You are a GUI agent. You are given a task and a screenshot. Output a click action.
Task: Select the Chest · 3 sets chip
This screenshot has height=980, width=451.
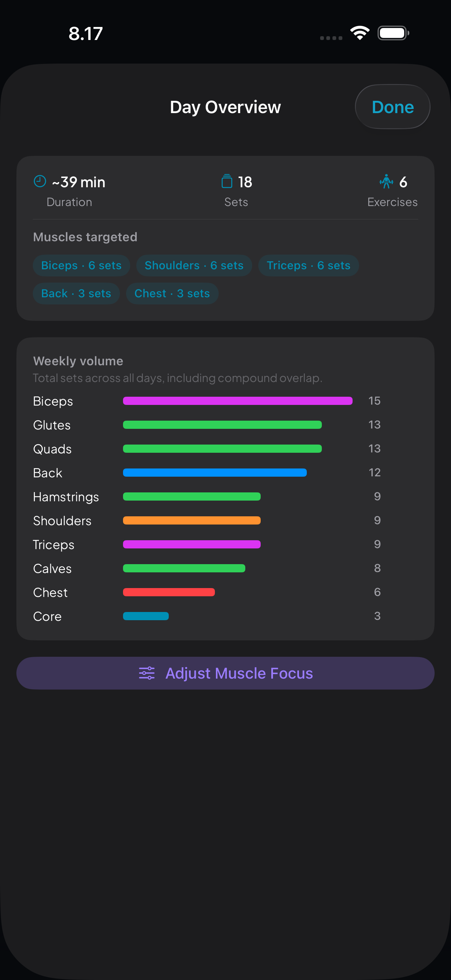[172, 293]
